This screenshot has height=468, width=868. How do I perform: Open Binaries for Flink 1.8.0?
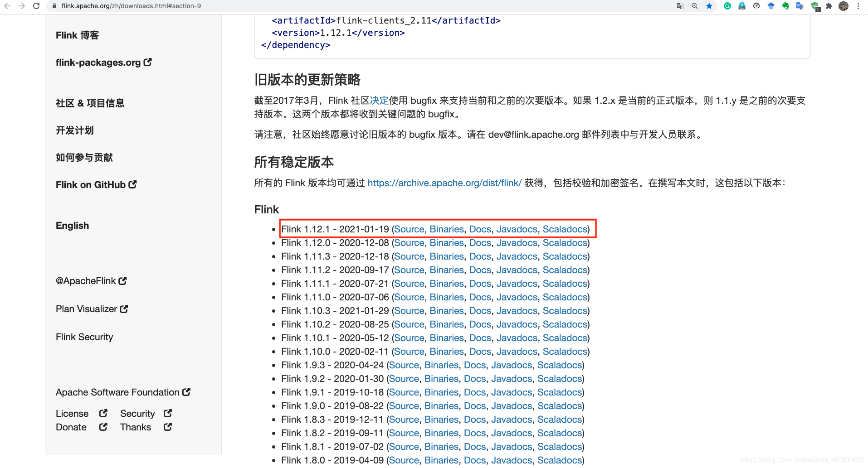click(x=441, y=460)
